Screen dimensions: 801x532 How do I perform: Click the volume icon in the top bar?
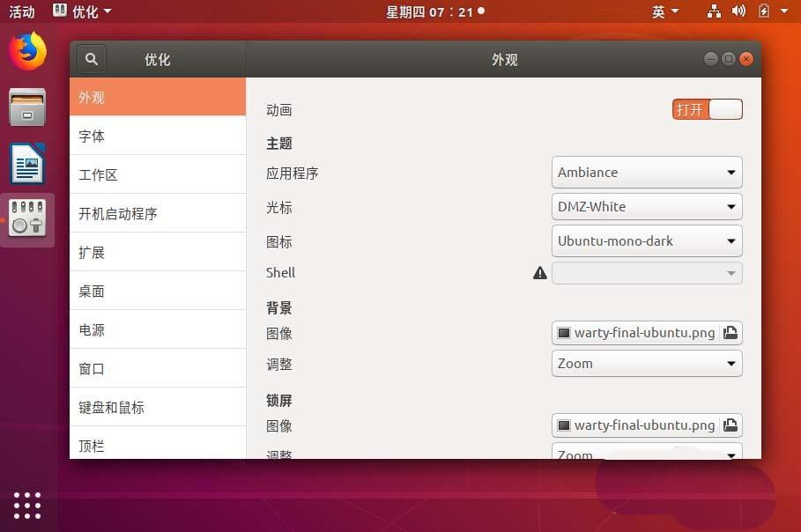coord(738,11)
